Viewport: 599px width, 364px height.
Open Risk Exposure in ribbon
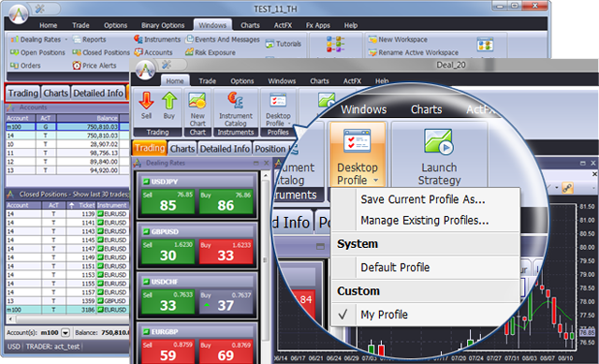[211, 52]
